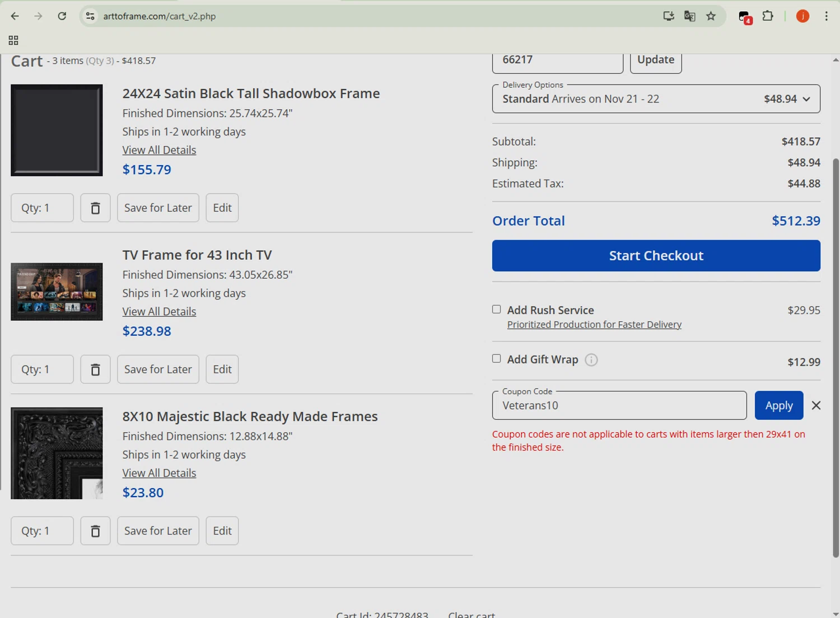
Task: Enable Add Rush Service checkbox
Action: pos(497,310)
